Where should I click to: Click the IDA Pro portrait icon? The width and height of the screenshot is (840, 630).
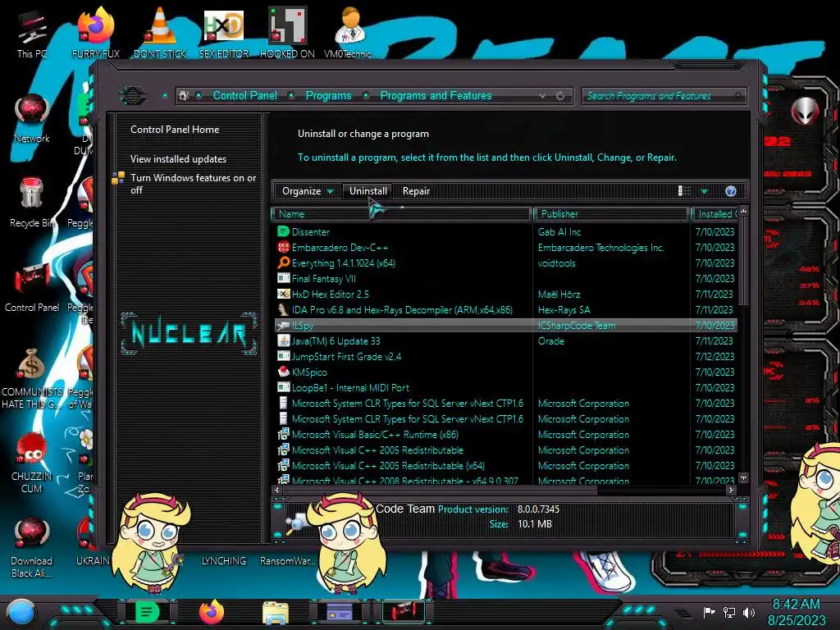pyautogui.click(x=283, y=309)
